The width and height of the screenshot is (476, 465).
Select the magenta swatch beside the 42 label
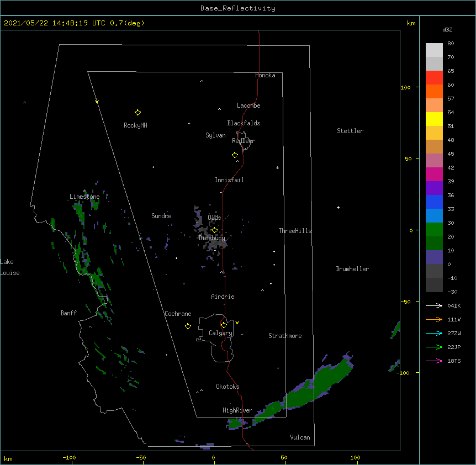coord(434,174)
